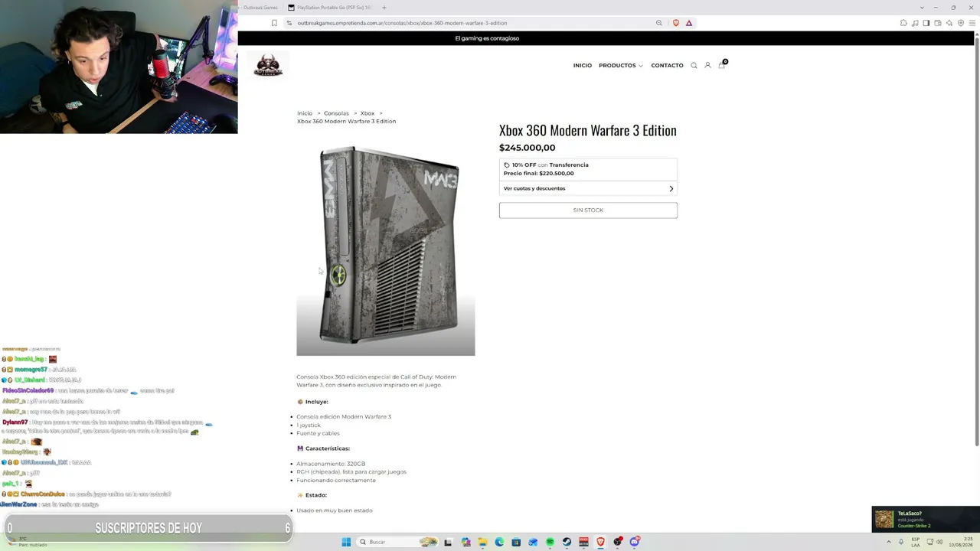Switch to Brave browser in the taskbar
The image size is (980, 551).
(x=600, y=542)
